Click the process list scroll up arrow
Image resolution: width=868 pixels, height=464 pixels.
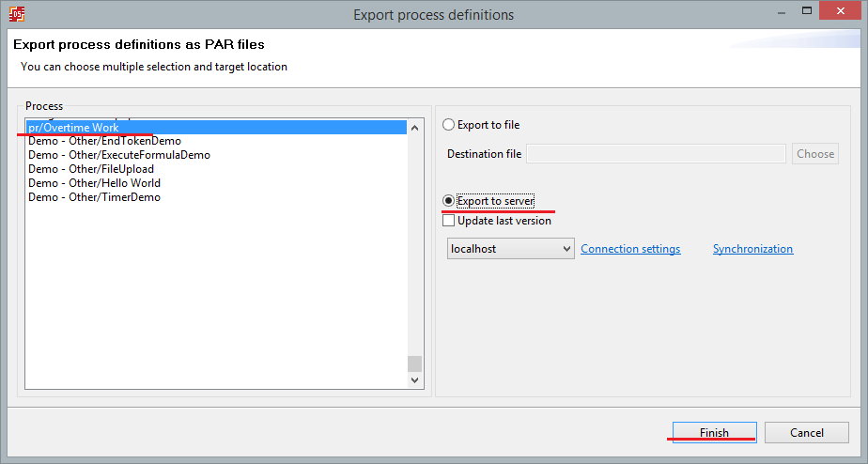415,127
